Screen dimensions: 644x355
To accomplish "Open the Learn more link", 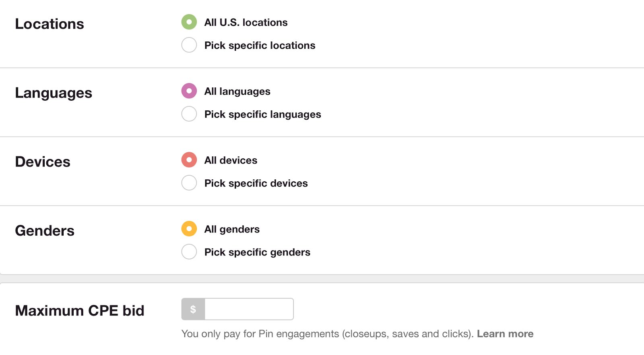I will pyautogui.click(x=505, y=334).
